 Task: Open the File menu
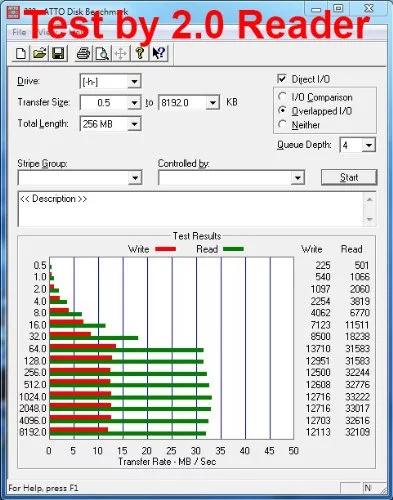click(19, 32)
